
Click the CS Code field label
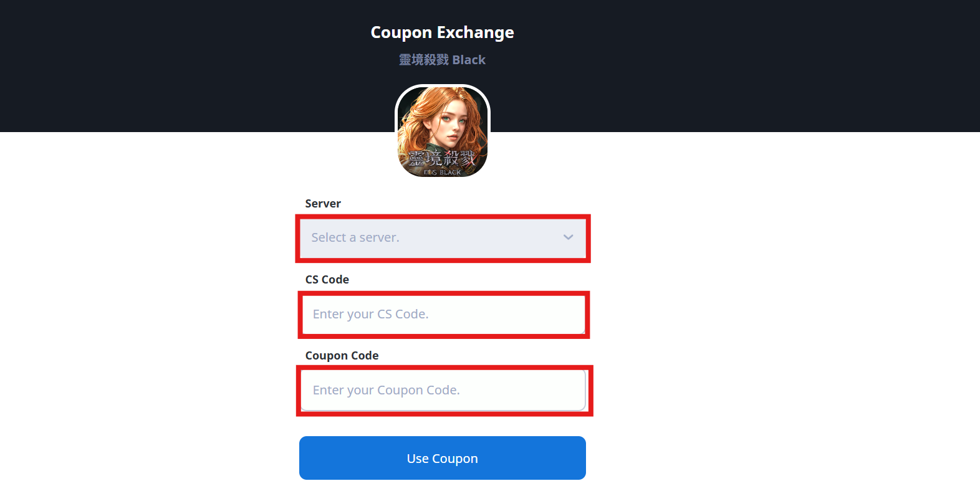point(327,280)
